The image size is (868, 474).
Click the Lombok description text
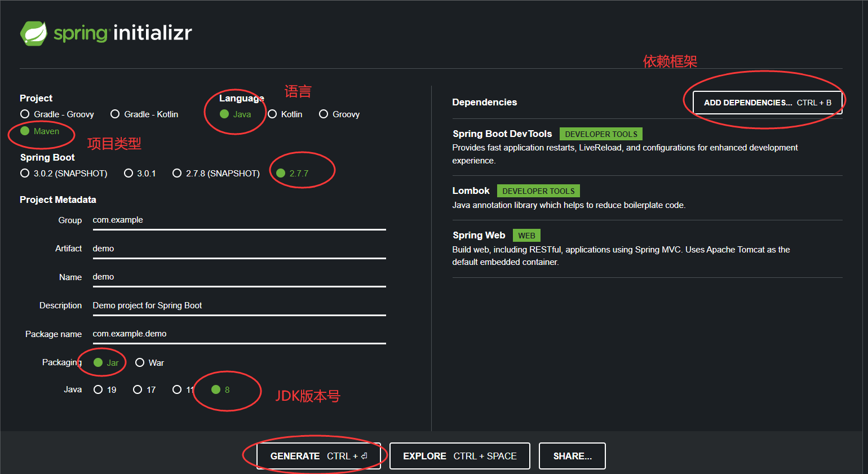[569, 206]
